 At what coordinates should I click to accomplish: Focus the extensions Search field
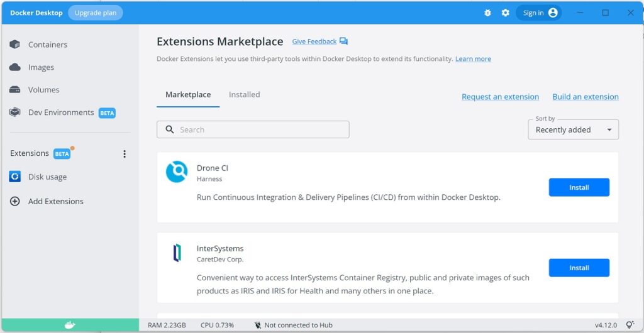click(253, 129)
